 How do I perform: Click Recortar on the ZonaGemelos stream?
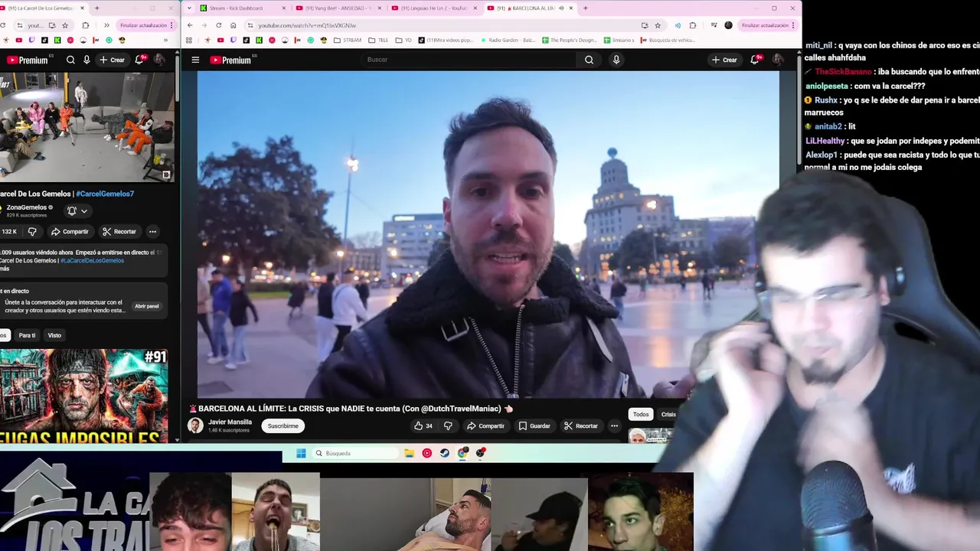(x=119, y=231)
